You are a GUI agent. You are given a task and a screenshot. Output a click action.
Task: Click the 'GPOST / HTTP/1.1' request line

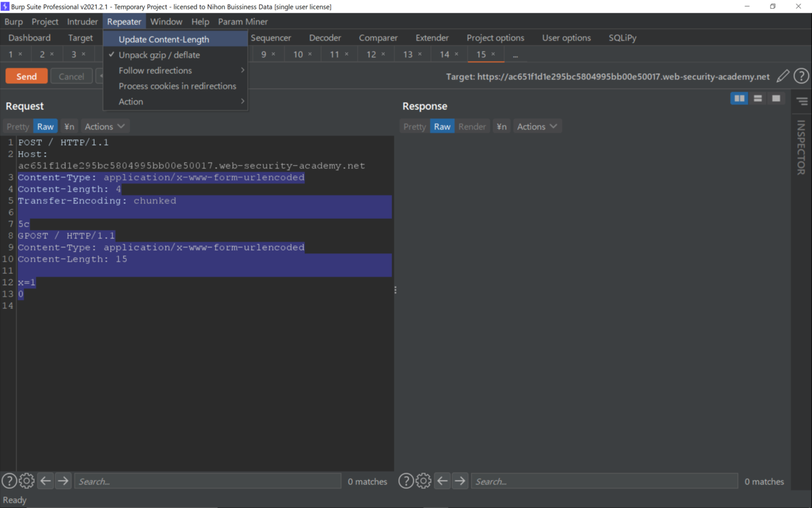click(66, 236)
